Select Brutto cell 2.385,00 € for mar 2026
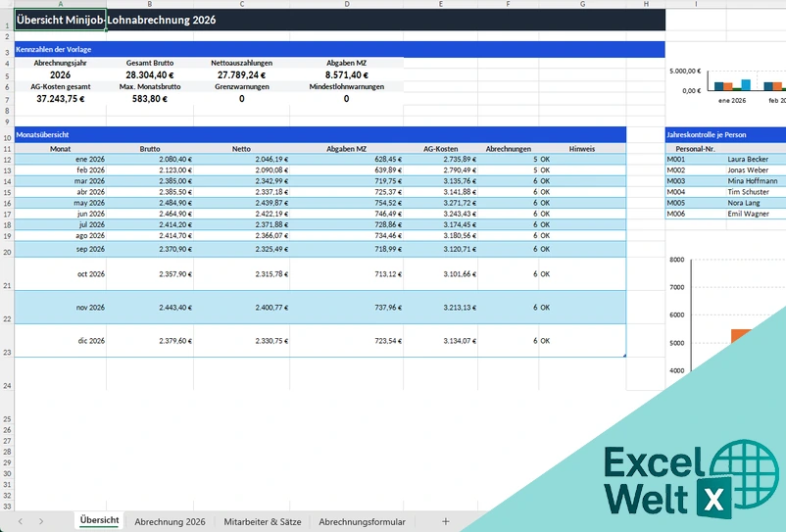This screenshot has width=786, height=532. pos(150,181)
